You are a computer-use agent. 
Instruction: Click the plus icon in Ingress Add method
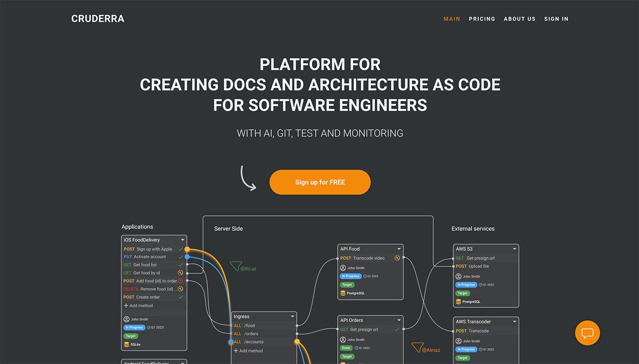[236, 351]
